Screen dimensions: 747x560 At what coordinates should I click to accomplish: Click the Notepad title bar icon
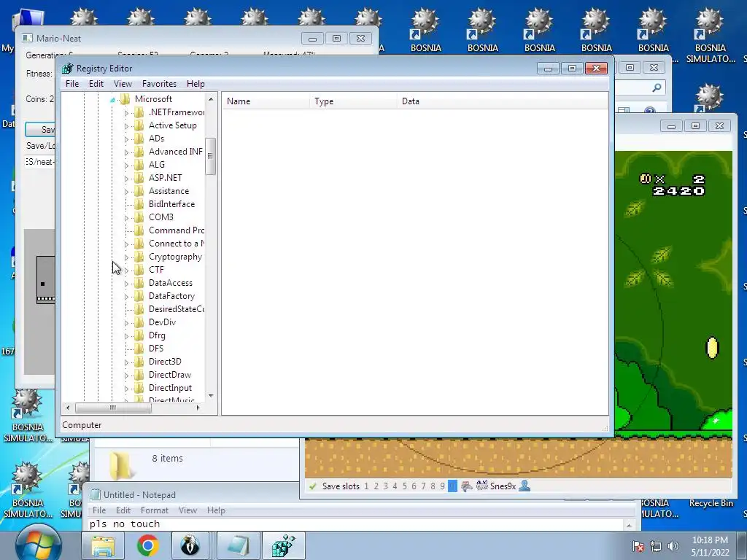coord(96,495)
